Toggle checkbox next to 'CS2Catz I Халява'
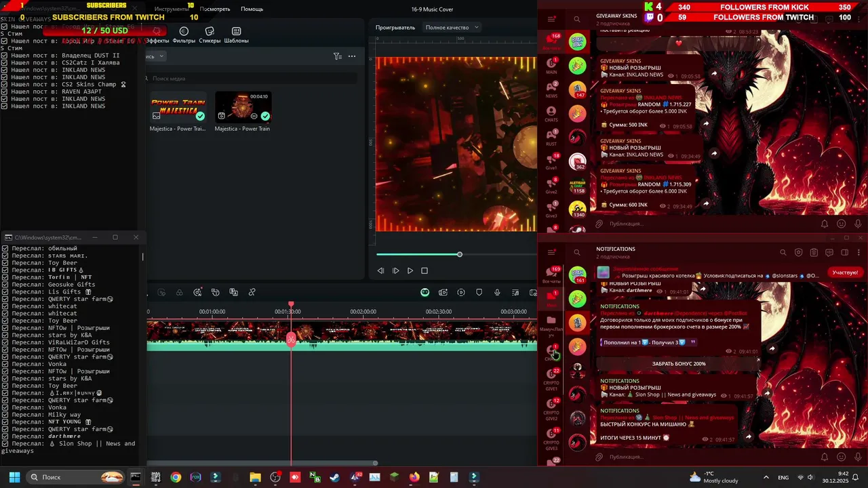Viewport: 868px width, 488px height. pos(5,62)
